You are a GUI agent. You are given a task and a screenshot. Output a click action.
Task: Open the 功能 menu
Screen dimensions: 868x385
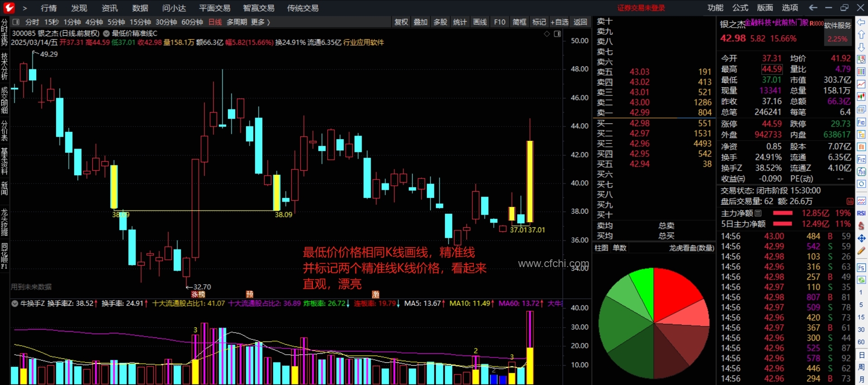715,8
